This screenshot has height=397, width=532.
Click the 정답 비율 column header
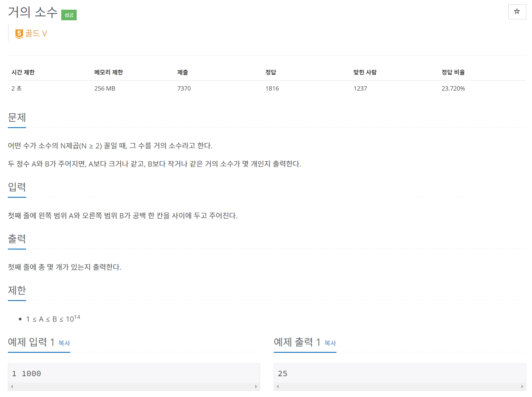(453, 72)
